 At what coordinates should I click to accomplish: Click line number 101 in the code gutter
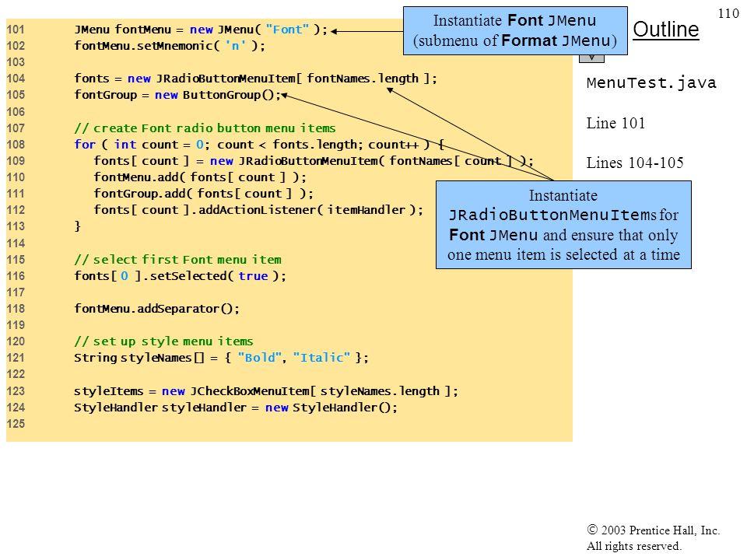[x=16, y=30]
